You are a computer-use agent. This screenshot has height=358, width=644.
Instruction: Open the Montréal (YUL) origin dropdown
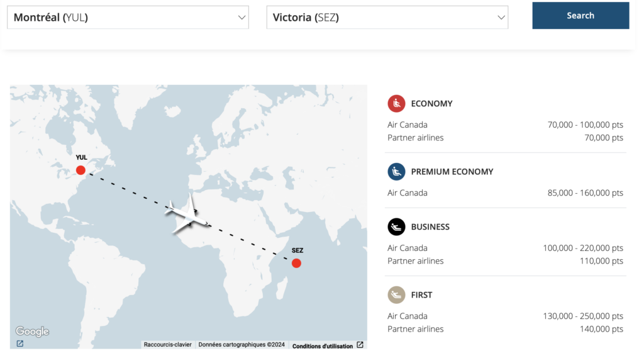point(128,18)
